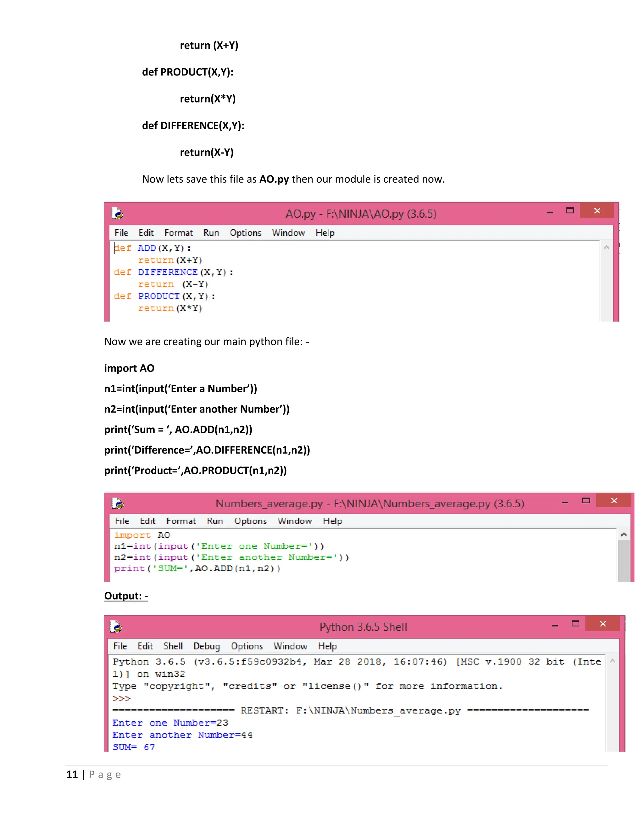Click 'SUM= 67' output in shell

[x=134, y=747]
